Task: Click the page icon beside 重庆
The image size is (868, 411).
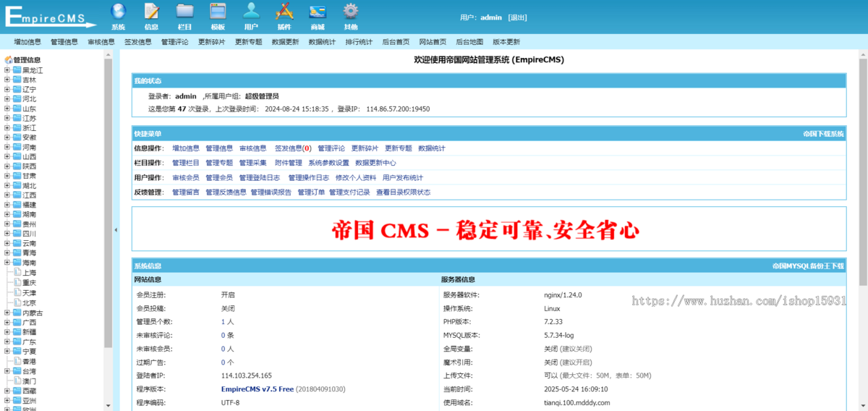Action: (17, 282)
